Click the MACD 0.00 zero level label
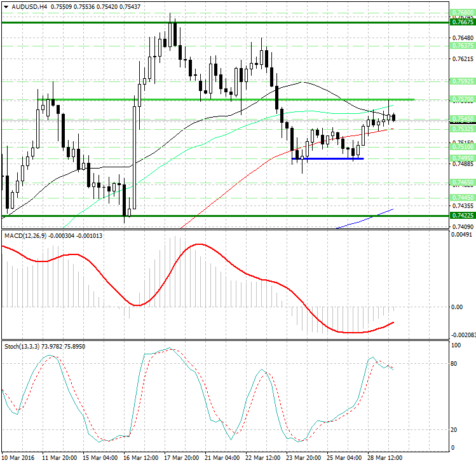 [456, 307]
